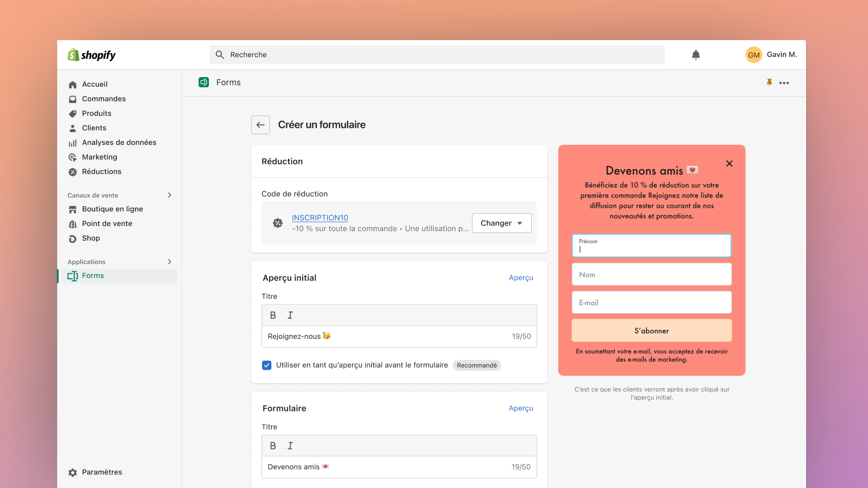
Task: Click the Forms app icon in header
Action: [x=204, y=82]
